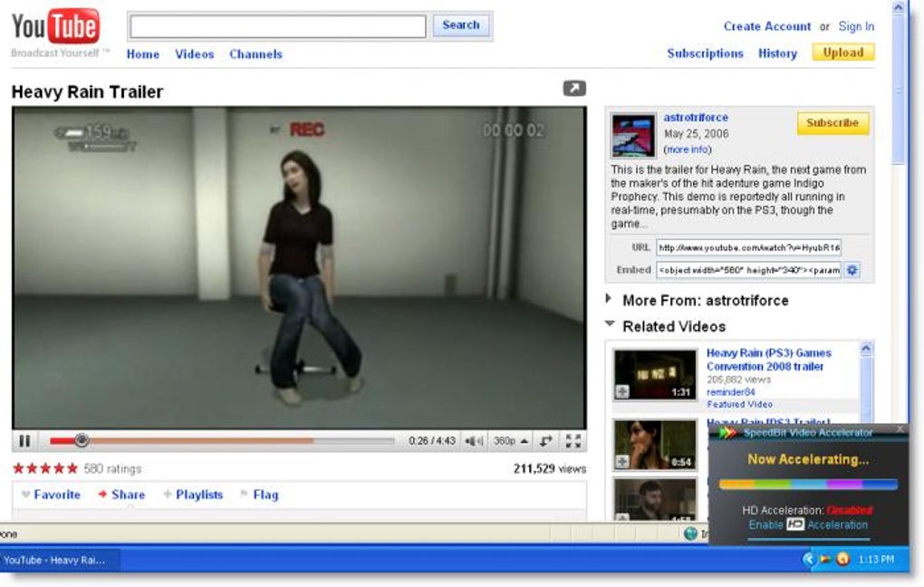Click the 1:13 PM taskbar clock
The width and height of the screenshot is (924, 587).
876,559
